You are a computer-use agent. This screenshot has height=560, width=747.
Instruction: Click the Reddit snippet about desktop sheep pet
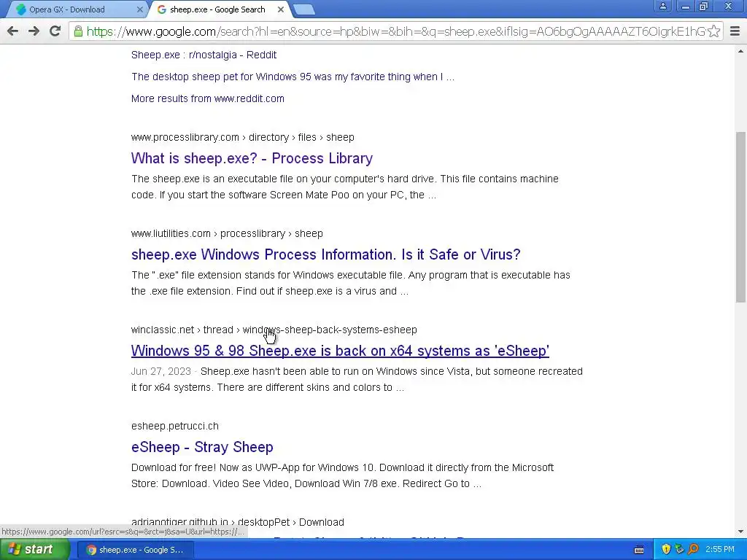(293, 77)
